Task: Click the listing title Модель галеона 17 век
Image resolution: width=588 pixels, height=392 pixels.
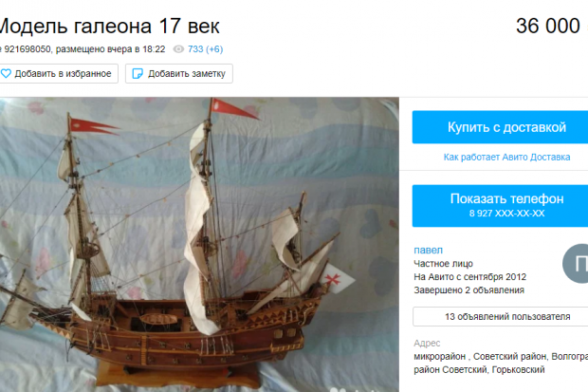Action: click(x=109, y=27)
